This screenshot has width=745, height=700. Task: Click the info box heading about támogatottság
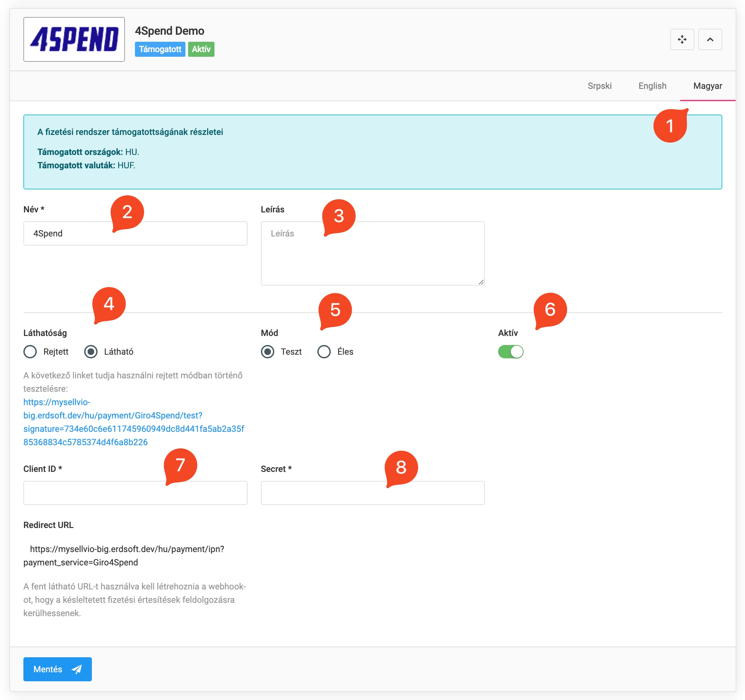(x=130, y=132)
